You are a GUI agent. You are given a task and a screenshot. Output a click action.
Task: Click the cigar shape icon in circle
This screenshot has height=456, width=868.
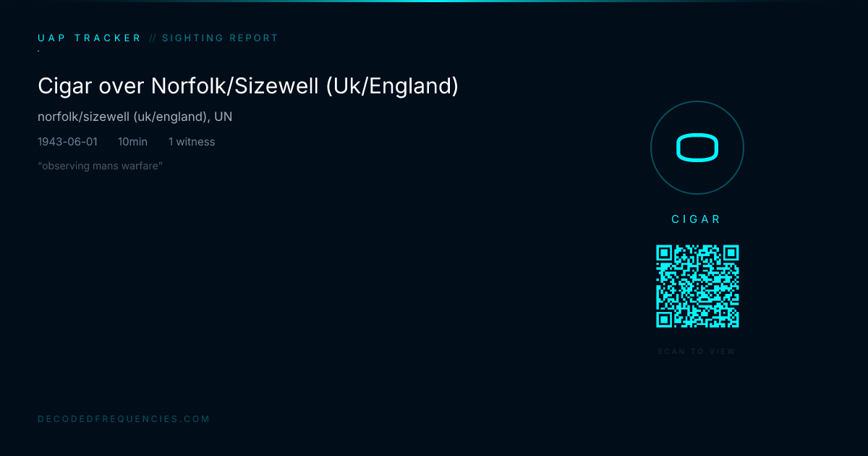click(x=697, y=148)
